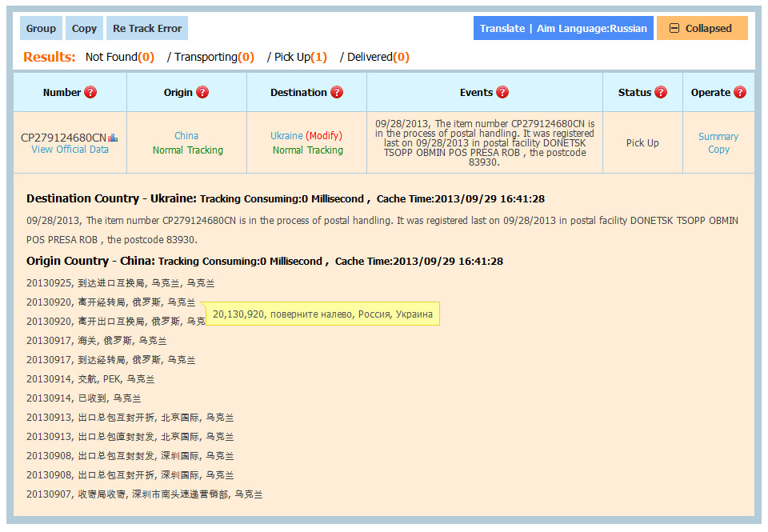Click the China origin link
This screenshot has height=532, width=768.
pyautogui.click(x=186, y=136)
